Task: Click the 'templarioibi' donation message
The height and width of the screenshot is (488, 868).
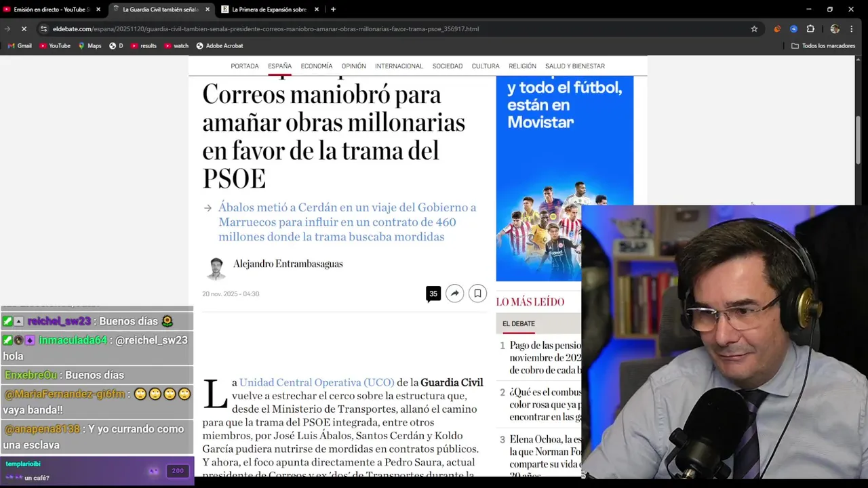Action: point(98,471)
